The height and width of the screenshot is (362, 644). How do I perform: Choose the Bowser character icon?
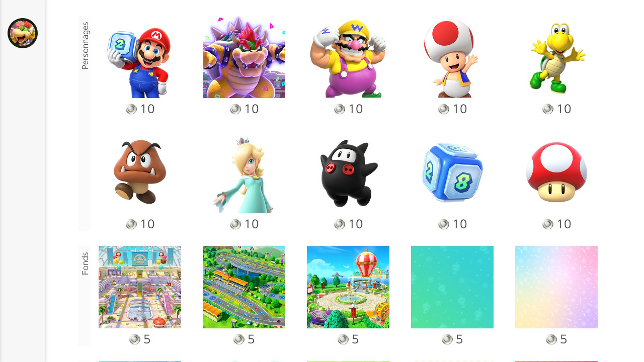click(x=244, y=57)
